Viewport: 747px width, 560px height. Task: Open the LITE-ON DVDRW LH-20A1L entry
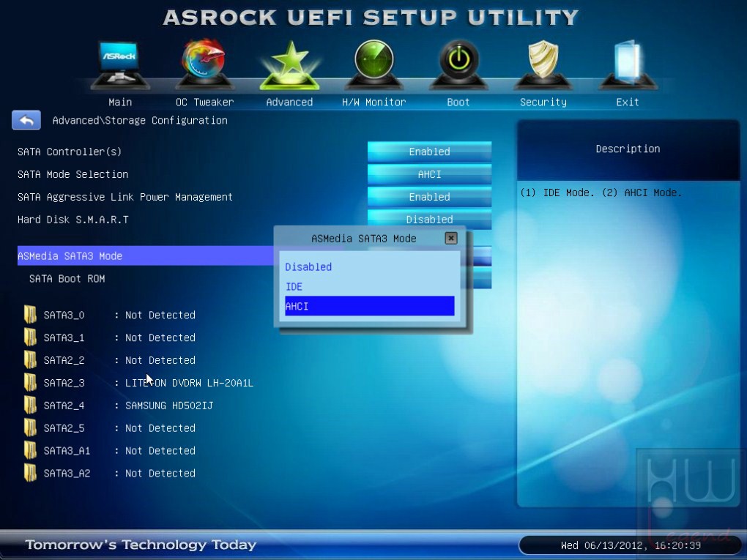[189, 383]
